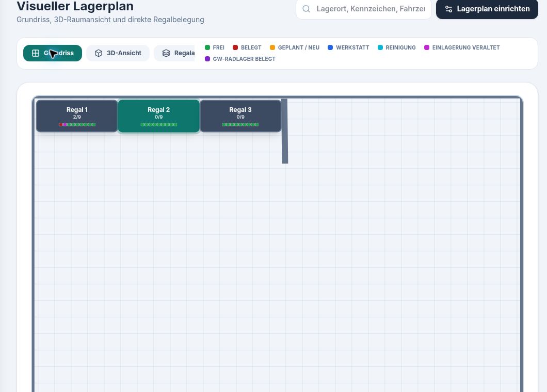Click the Visueller Lagerplan heading

click(75, 6)
